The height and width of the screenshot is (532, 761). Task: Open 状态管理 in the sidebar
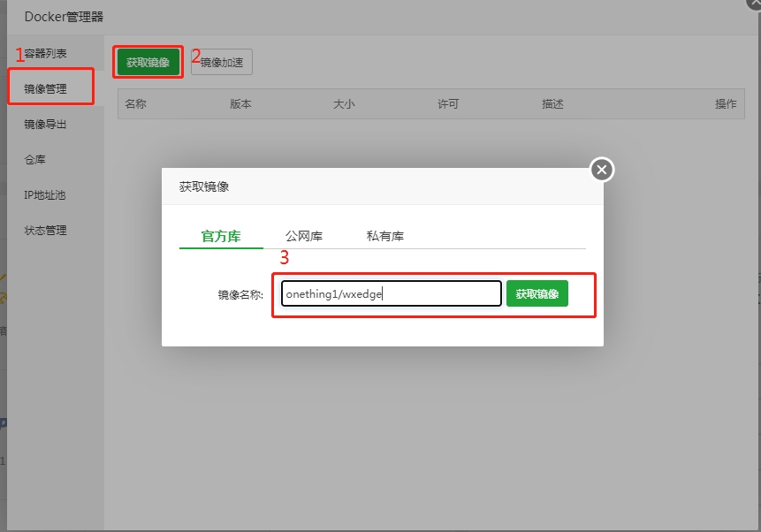pos(45,231)
